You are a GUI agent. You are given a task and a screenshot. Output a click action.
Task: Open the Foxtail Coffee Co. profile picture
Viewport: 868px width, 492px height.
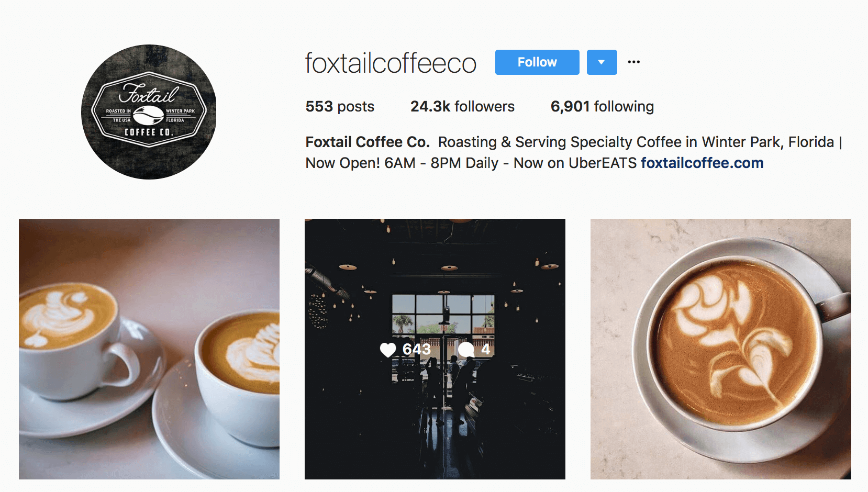(149, 112)
